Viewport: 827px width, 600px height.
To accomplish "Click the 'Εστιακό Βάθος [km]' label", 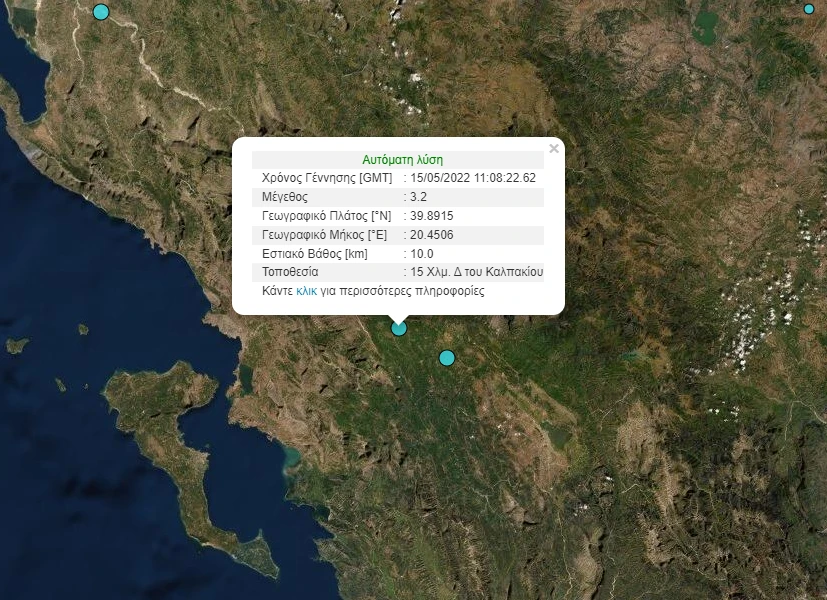I will click(314, 254).
